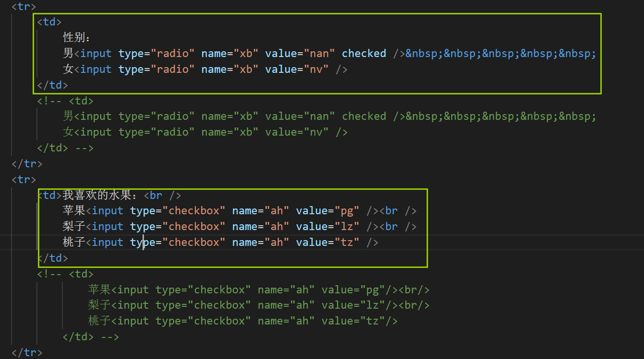
Task: Click the <br /> tag ending the active 梨子 line
Action: tap(398, 226)
